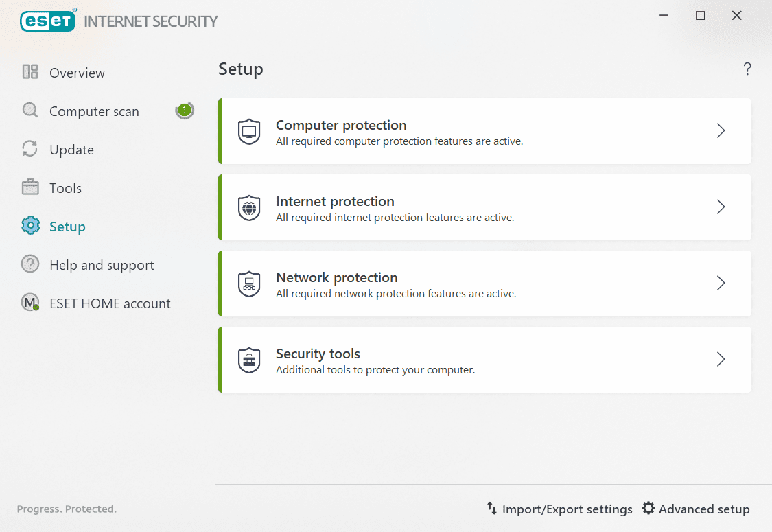The width and height of the screenshot is (772, 532).
Task: Click the scan notification badge showing 1
Action: (185, 109)
